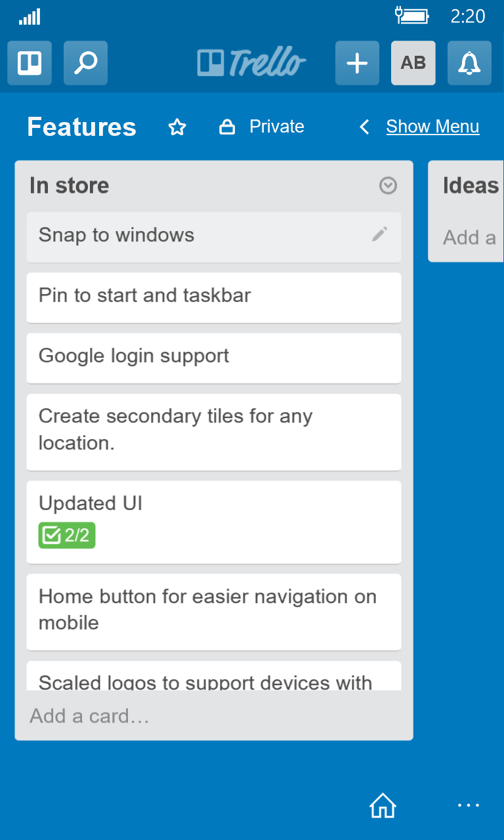Click the Features board title
This screenshot has height=840, width=504.
82,127
